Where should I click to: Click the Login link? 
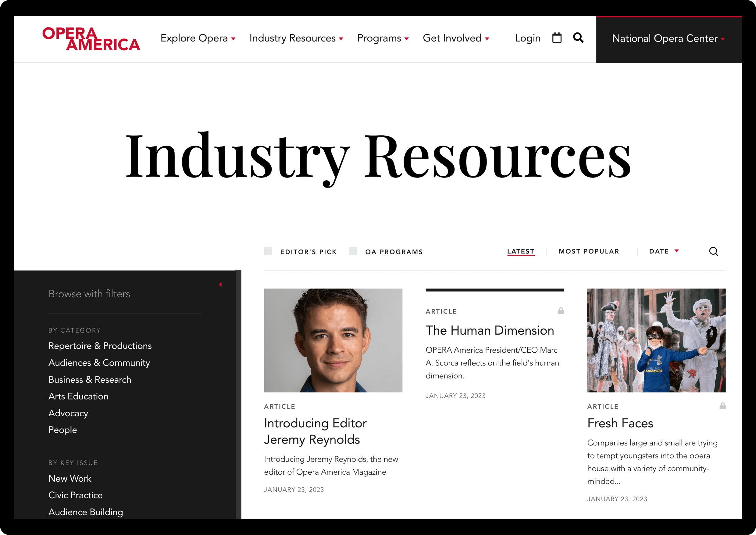point(527,38)
